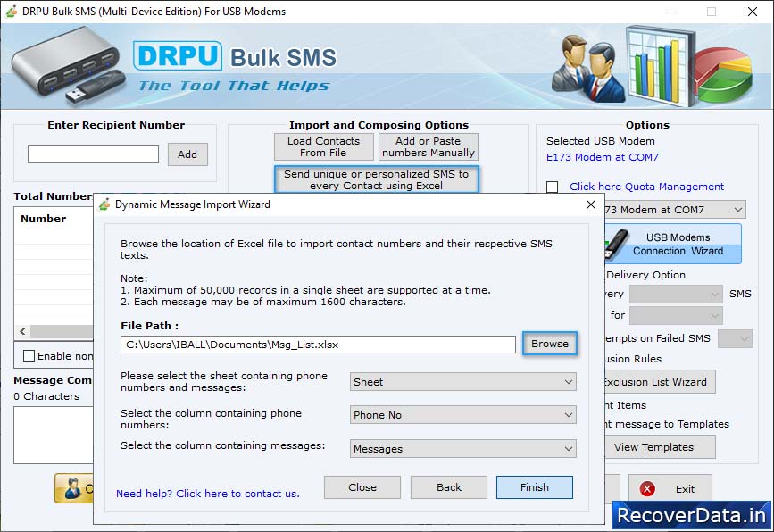Click the Add recipient button
774x532 pixels.
click(x=187, y=154)
